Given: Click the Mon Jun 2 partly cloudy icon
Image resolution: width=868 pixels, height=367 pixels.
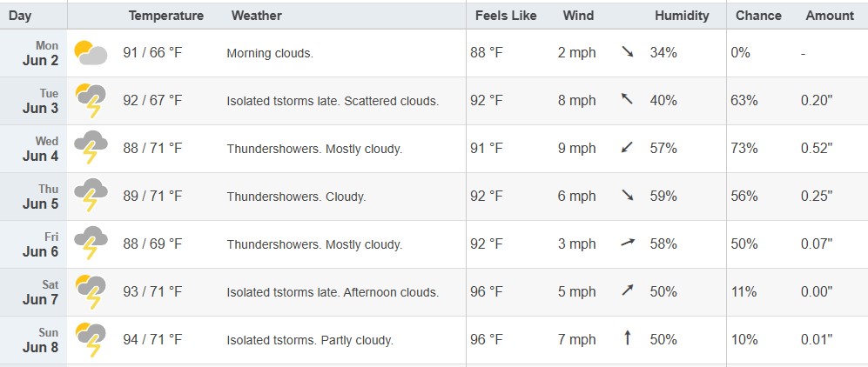Looking at the screenshot, I should pos(91,53).
